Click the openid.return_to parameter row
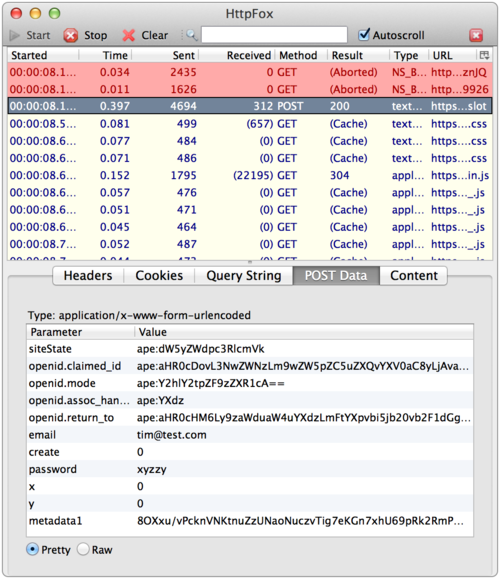This screenshot has height=579, width=500. (250, 418)
